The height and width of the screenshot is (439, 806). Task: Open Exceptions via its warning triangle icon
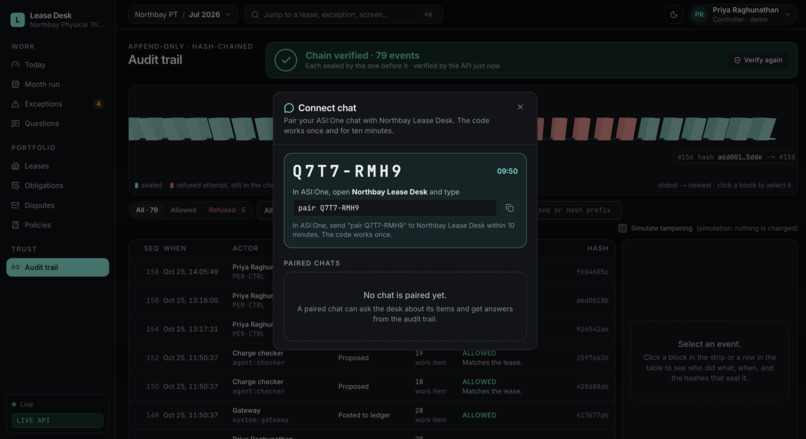point(15,104)
